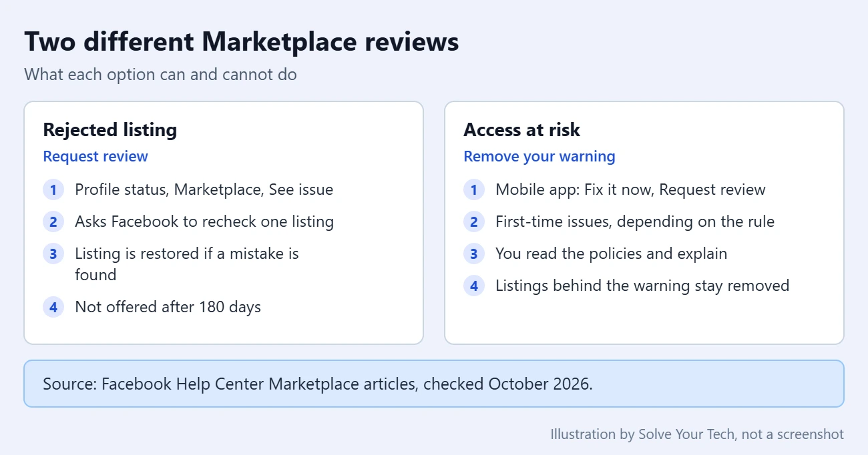
Task: Select the "Rejected listing" card heading
Action: 110,129
